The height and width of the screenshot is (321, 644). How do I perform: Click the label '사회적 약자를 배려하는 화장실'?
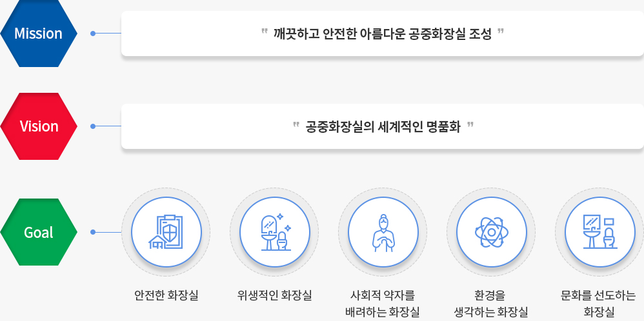click(383, 304)
